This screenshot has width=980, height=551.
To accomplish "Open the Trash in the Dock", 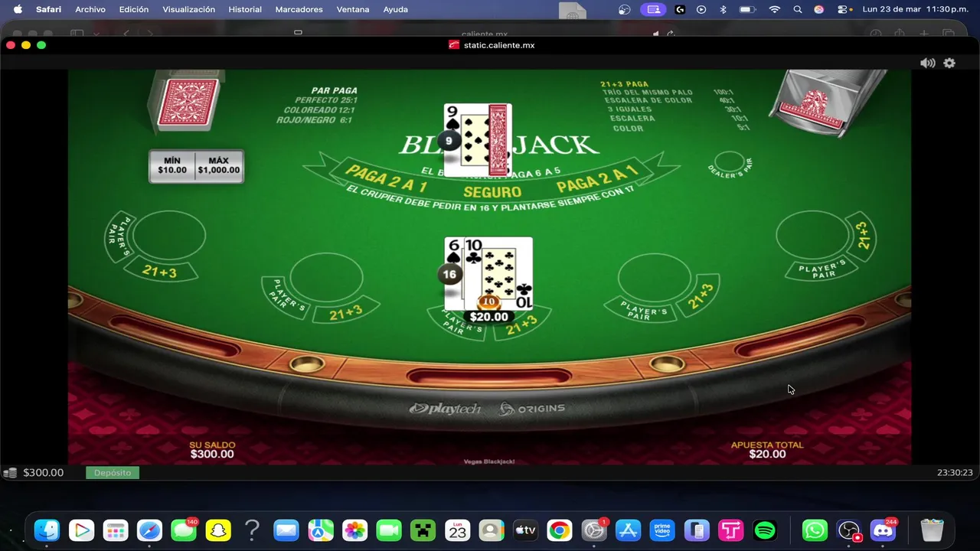I will (932, 530).
